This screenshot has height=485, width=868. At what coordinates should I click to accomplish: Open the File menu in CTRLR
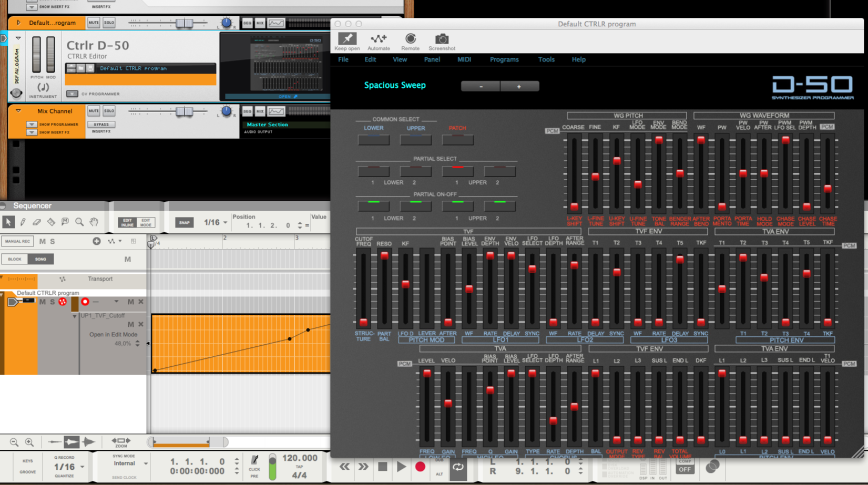[x=343, y=59]
